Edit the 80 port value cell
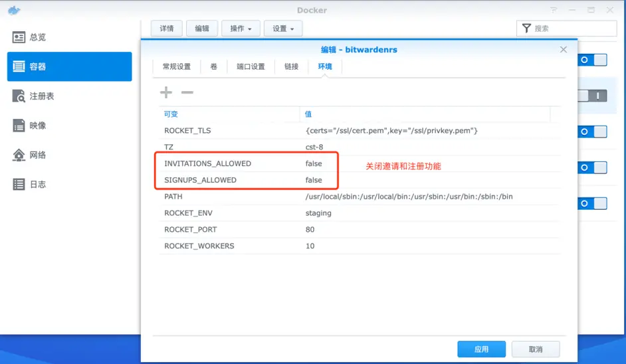Viewport: 626px width, 364px height. click(x=310, y=230)
